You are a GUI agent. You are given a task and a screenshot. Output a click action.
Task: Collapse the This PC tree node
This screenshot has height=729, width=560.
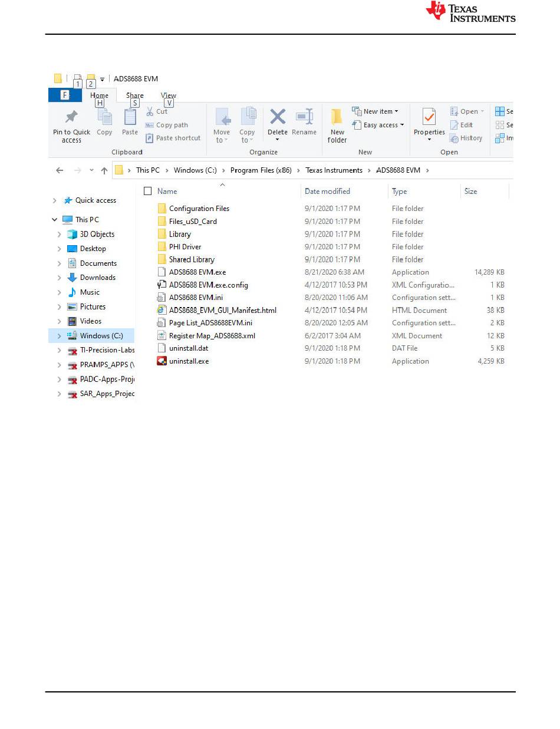[x=55, y=220]
